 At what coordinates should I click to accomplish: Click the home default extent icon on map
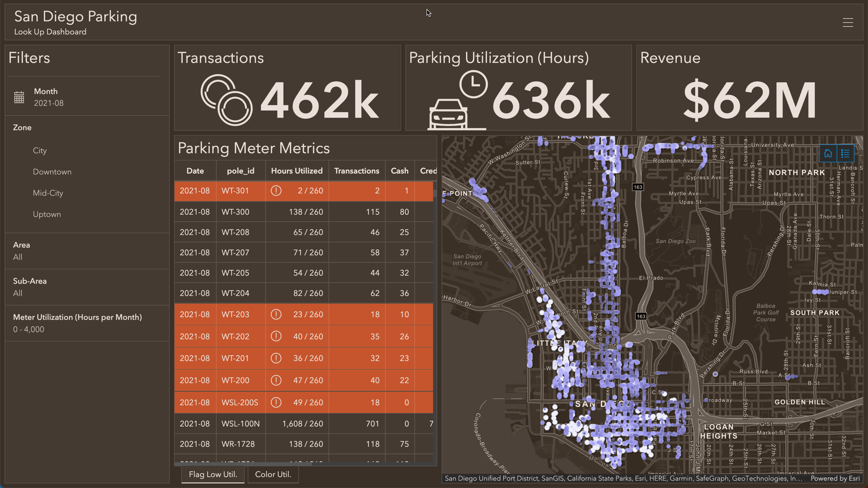tap(828, 153)
